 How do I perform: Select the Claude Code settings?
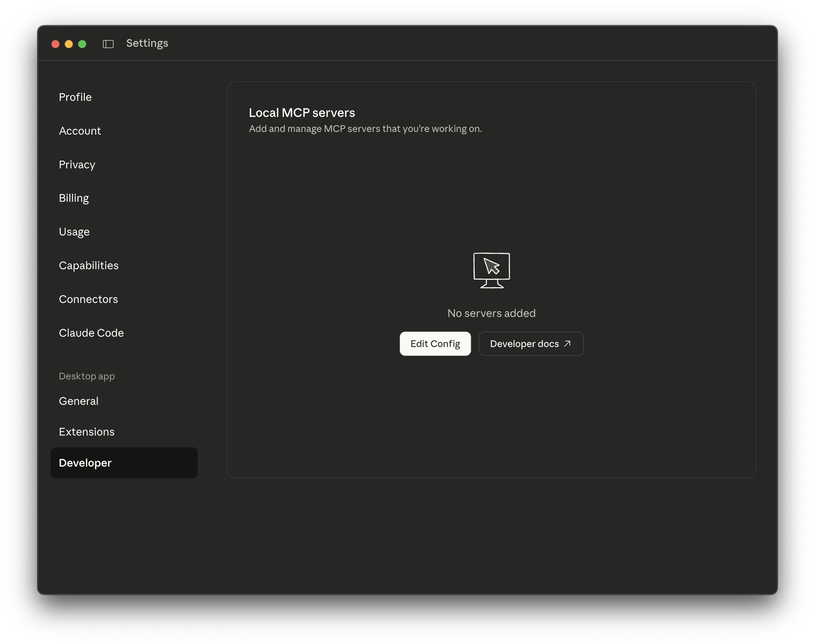pyautogui.click(x=91, y=333)
